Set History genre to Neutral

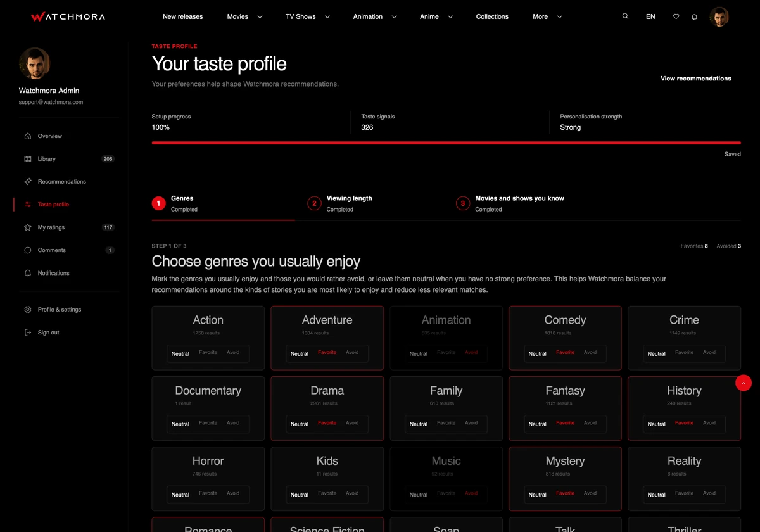coord(657,424)
